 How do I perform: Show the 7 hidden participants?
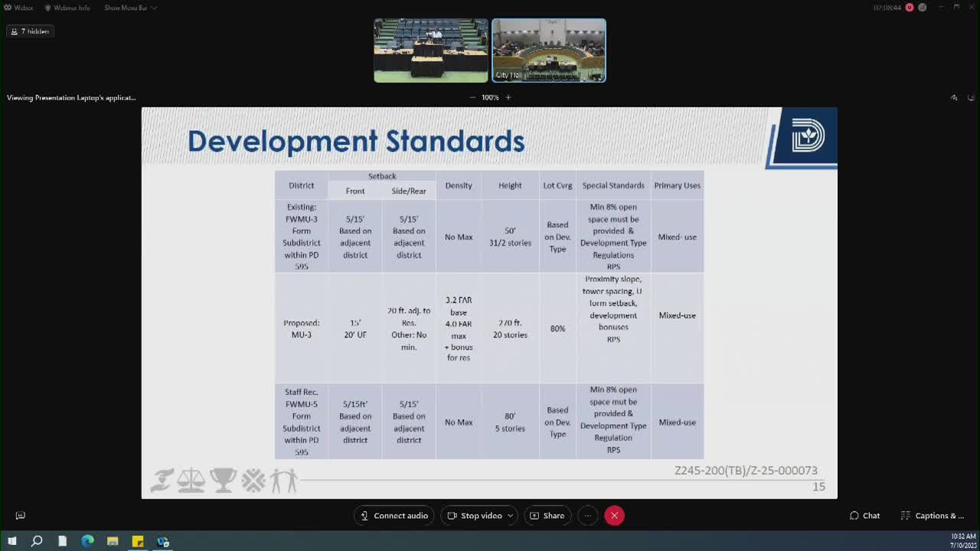tap(30, 31)
